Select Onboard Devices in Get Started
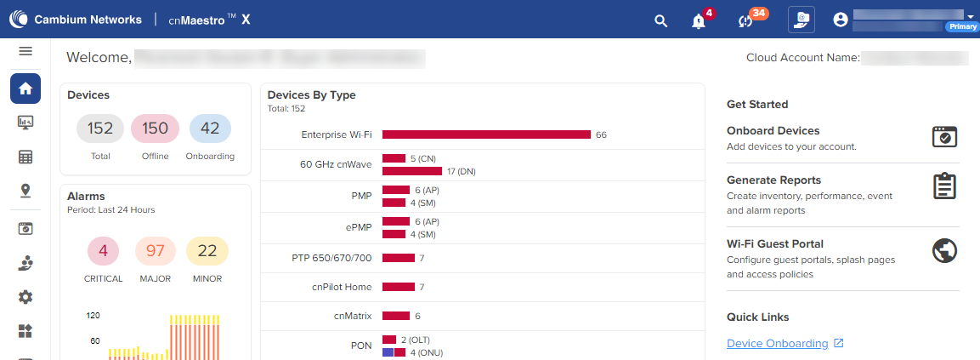 click(773, 131)
